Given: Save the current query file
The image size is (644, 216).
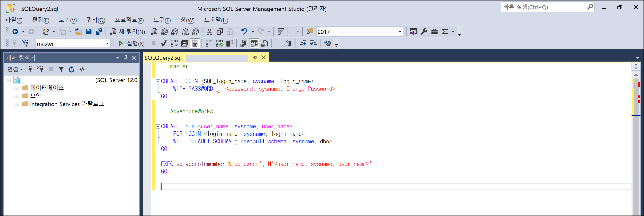Looking at the screenshot, I should [x=88, y=31].
